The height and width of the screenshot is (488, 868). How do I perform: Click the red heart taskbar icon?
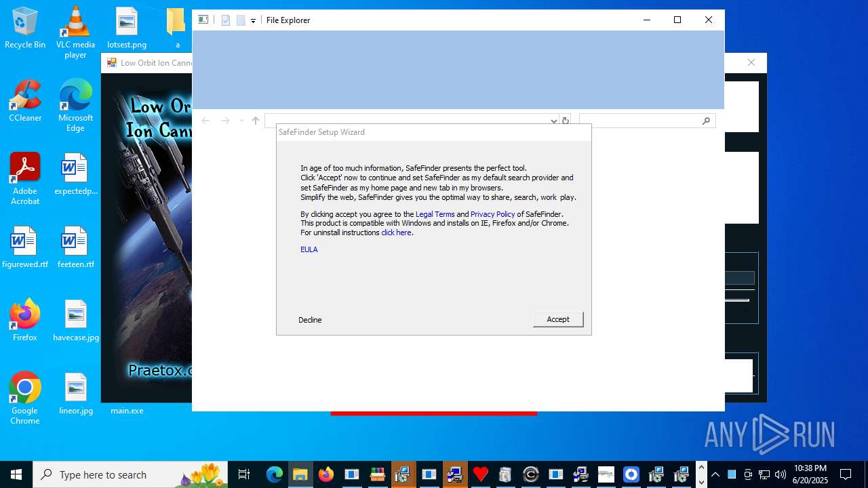click(480, 474)
